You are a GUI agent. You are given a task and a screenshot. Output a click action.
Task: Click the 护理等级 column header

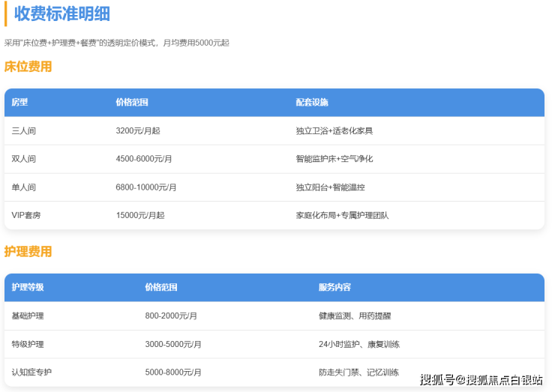pos(28,288)
